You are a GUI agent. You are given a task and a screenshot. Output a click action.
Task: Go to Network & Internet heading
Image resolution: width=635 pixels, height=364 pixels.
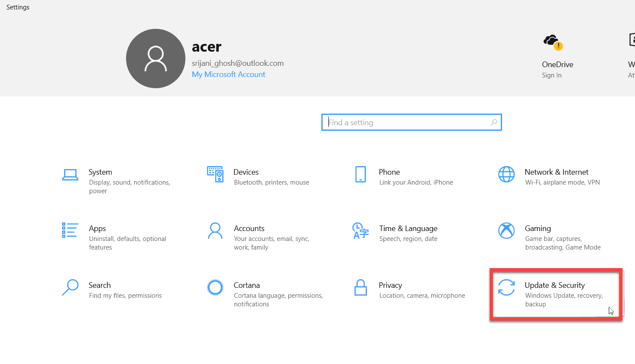(x=557, y=172)
